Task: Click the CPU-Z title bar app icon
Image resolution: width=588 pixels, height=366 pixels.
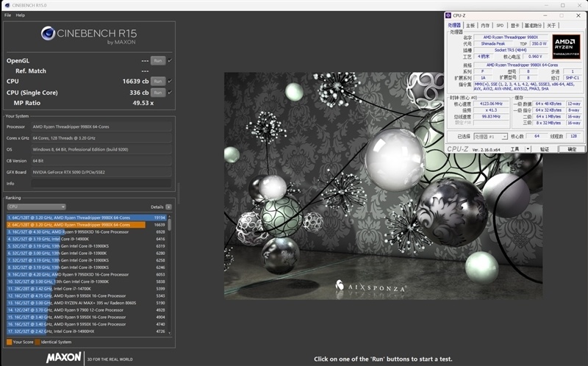Action: coord(450,14)
